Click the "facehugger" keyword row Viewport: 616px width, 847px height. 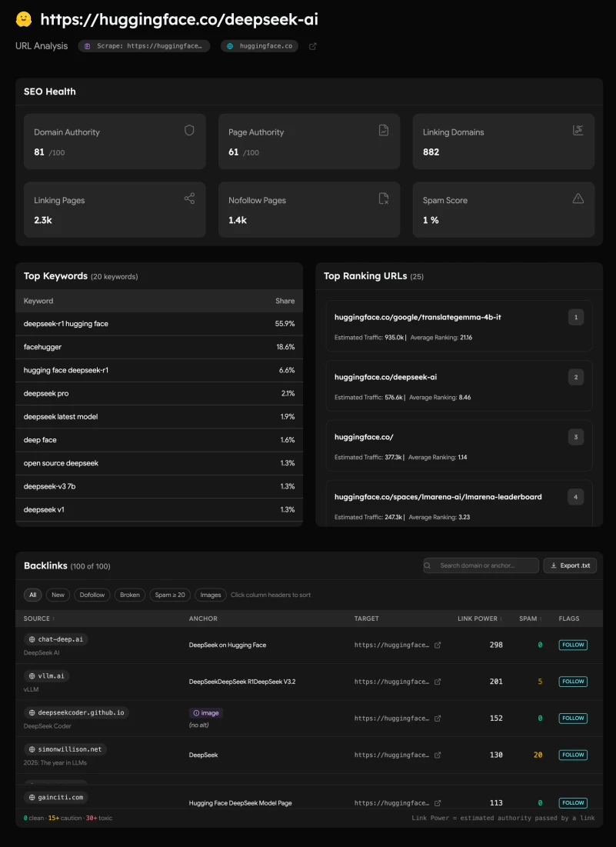159,347
